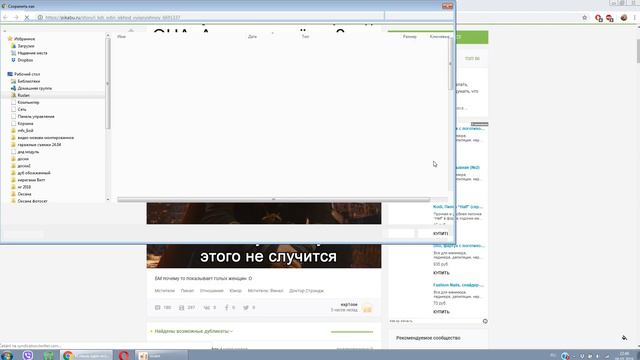This screenshot has height=360, width=640.
Task: Select the Ruslan user folder
Action: (23, 95)
